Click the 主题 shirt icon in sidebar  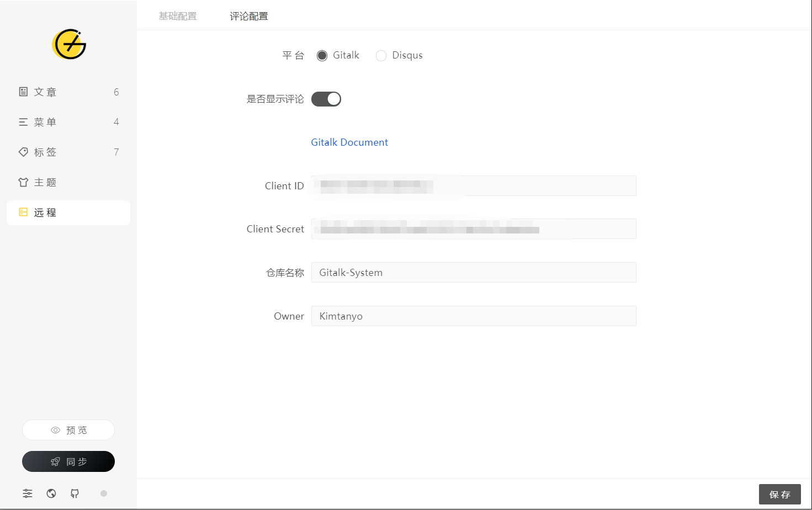(x=23, y=182)
